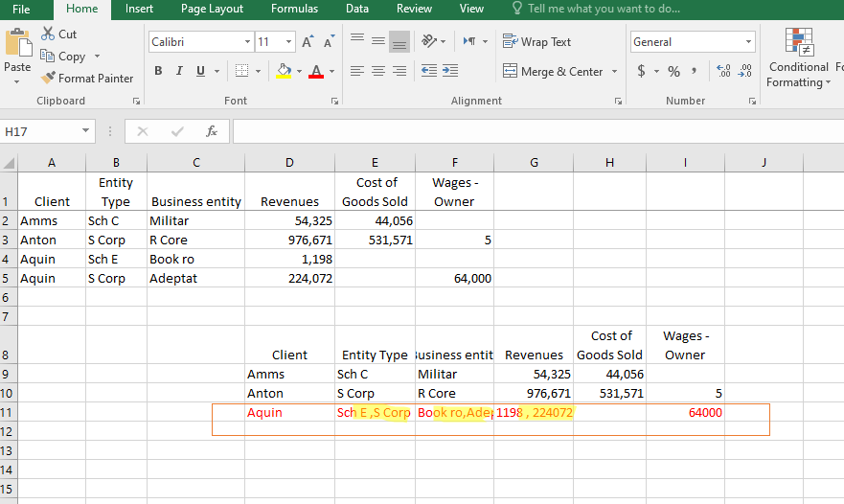Decrease decimal places
Viewport: 844px width, 504px height.
745,71
